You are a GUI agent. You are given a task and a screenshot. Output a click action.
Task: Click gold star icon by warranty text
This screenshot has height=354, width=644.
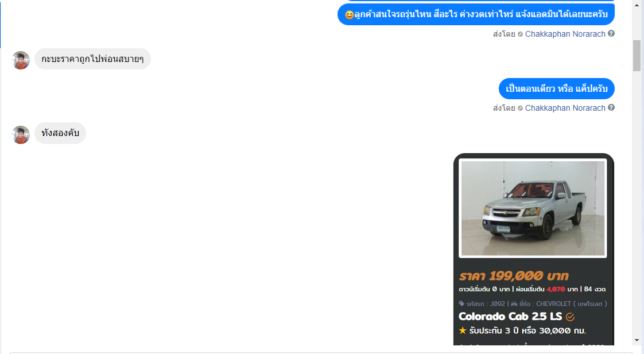pyautogui.click(x=463, y=330)
